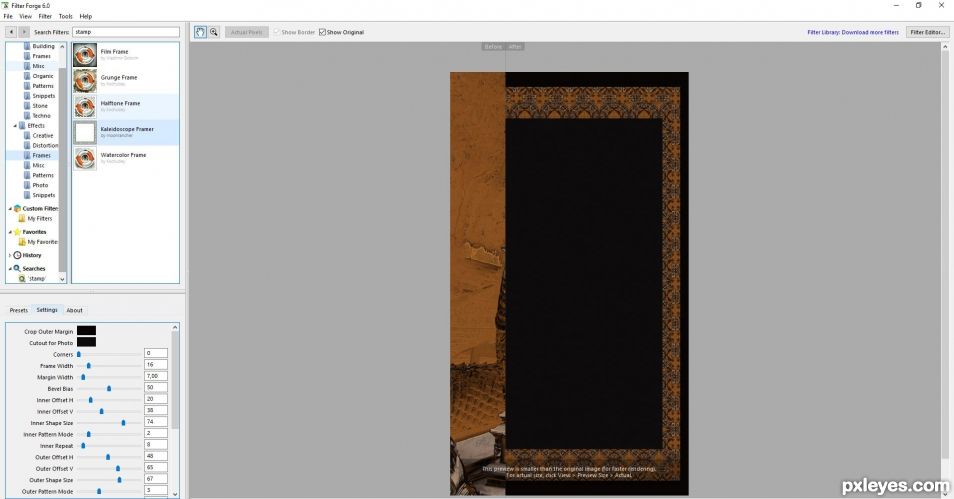Open the Creative effects folder icon

point(27,136)
